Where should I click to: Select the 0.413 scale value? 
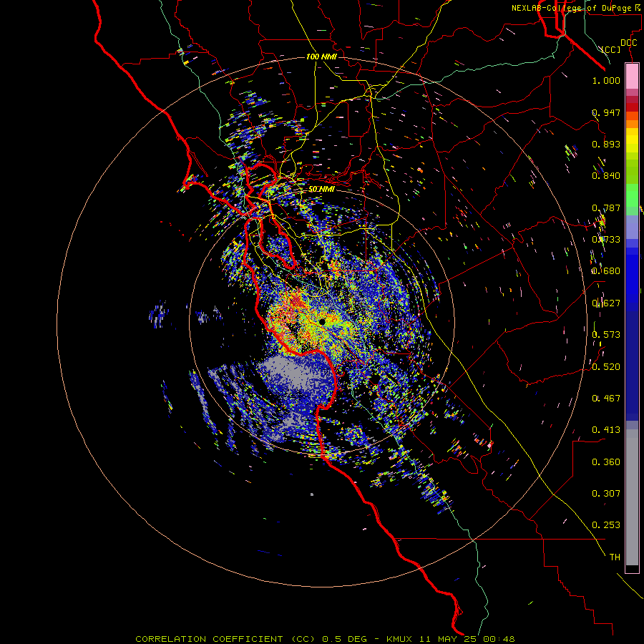pos(606,430)
